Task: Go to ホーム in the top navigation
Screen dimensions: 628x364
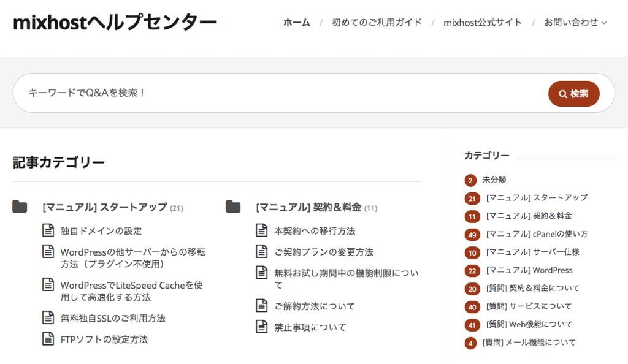Action: pyautogui.click(x=296, y=23)
